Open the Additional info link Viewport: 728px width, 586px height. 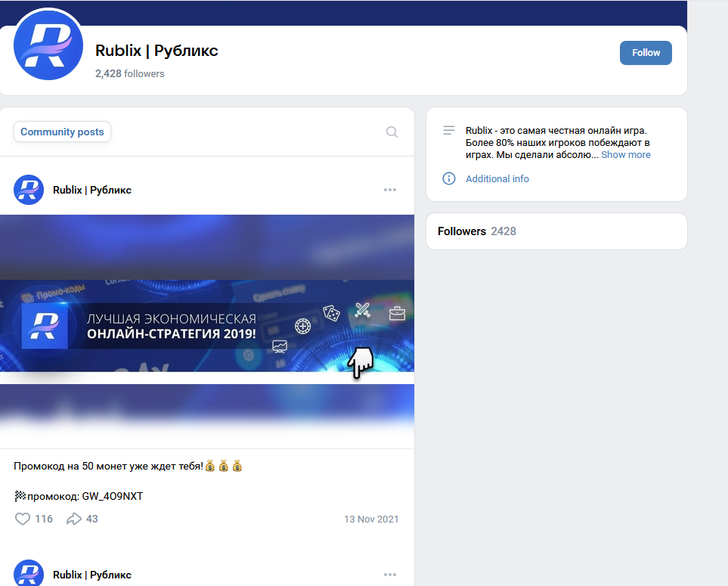coord(497,178)
